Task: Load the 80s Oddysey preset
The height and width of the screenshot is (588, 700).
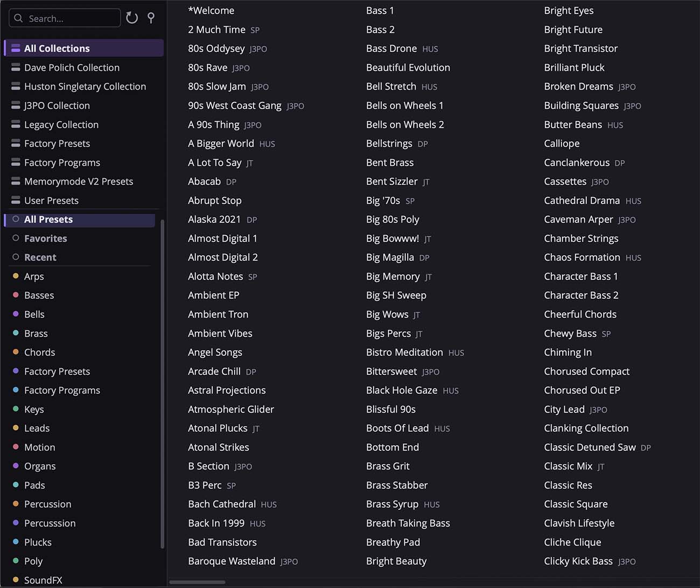Action: [x=216, y=48]
